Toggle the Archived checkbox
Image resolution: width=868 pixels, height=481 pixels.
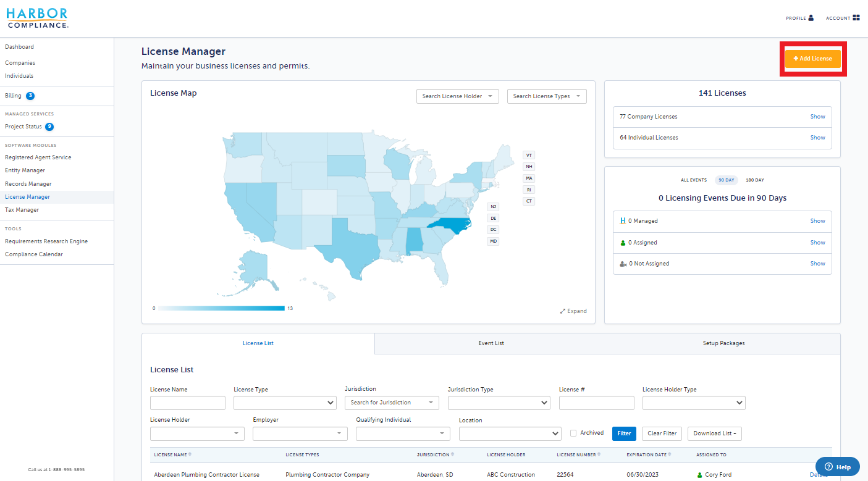tap(573, 433)
